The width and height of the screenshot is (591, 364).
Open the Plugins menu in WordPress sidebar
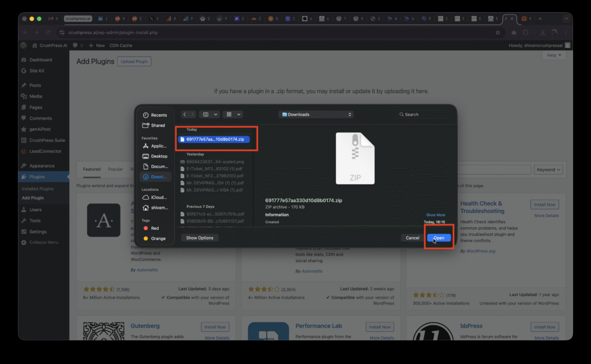tap(37, 177)
